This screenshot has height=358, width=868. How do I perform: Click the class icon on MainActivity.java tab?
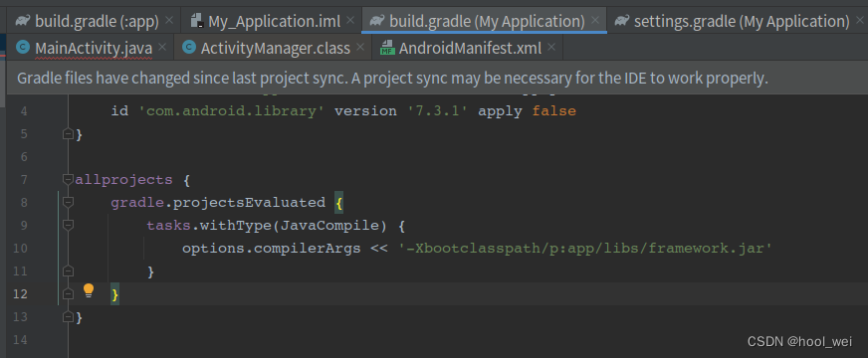pos(23,48)
